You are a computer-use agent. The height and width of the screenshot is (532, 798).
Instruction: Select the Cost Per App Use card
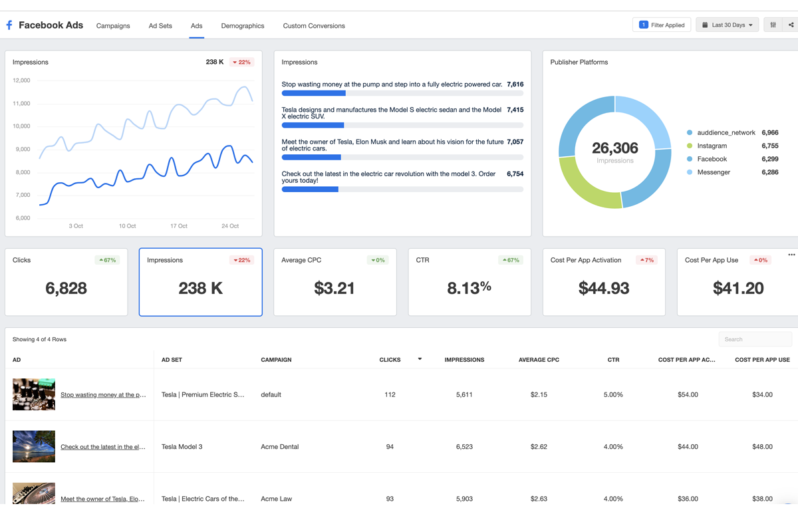[x=737, y=282]
